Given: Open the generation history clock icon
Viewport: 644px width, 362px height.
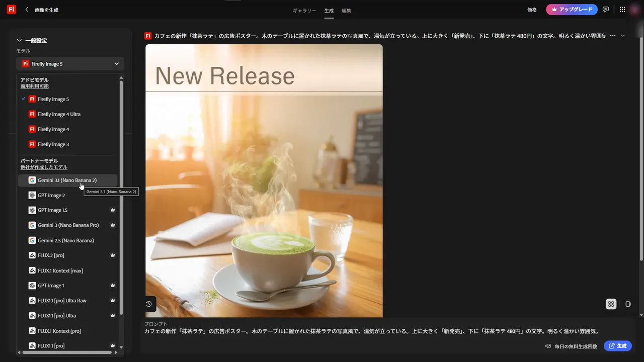Looking at the screenshot, I should (x=149, y=304).
